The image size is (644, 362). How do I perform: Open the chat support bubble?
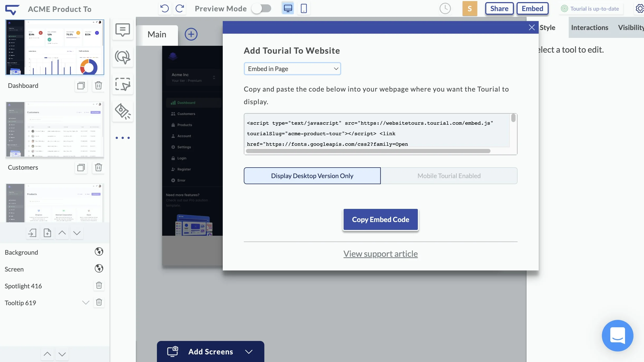click(x=618, y=336)
